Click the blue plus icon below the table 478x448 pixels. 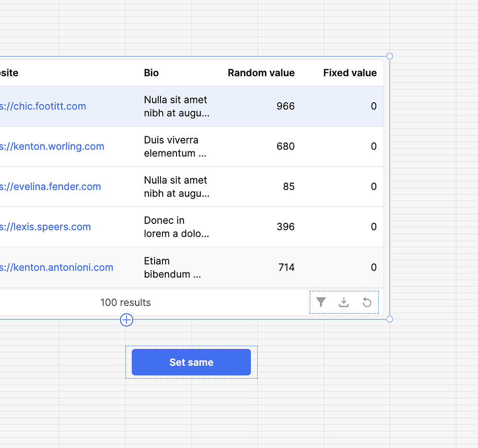tap(126, 320)
